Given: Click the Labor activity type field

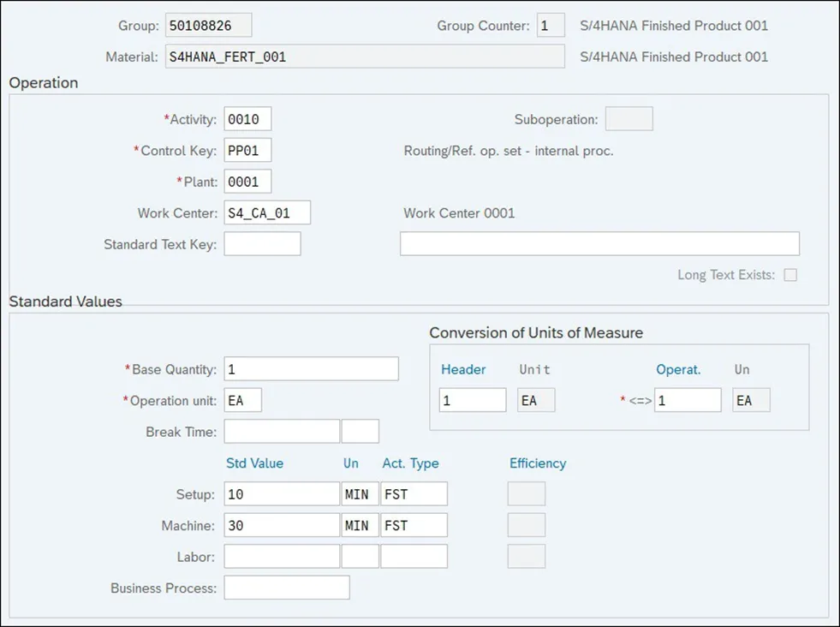Looking at the screenshot, I should pyautogui.click(x=414, y=556).
